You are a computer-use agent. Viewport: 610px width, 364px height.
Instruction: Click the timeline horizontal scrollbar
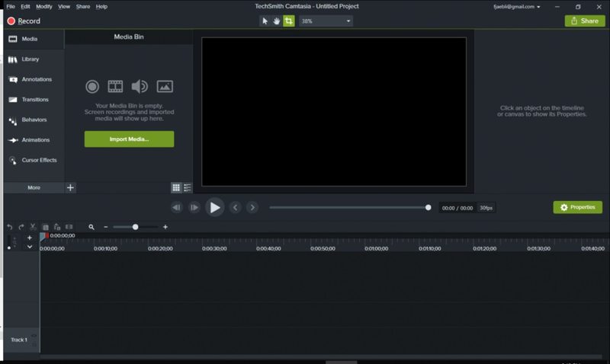[321, 356]
